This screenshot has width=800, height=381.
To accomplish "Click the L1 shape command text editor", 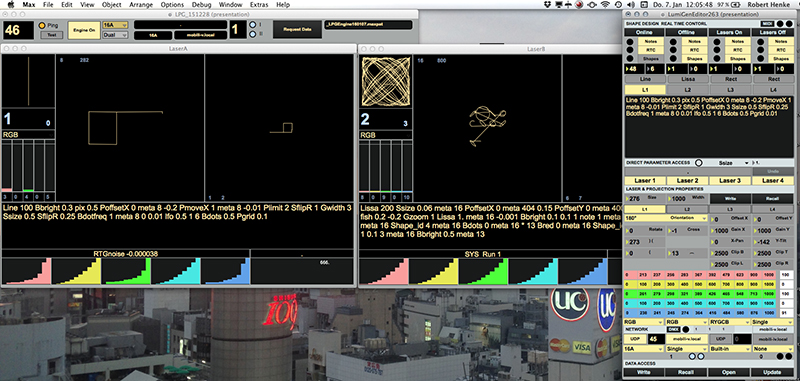I will [709, 126].
